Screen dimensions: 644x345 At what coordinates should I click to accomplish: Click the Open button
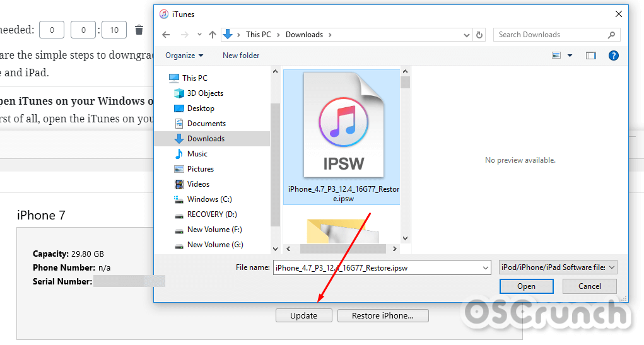(526, 286)
